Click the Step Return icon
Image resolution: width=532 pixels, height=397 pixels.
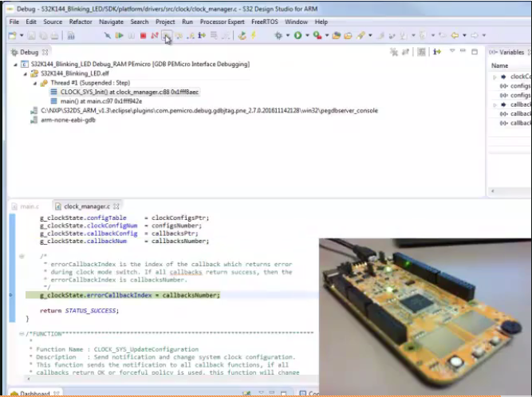[x=191, y=35]
